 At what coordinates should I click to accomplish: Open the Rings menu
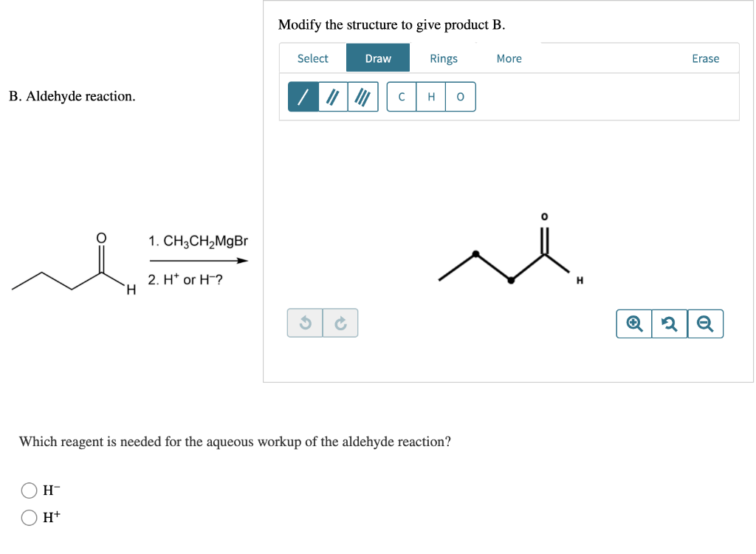443,58
